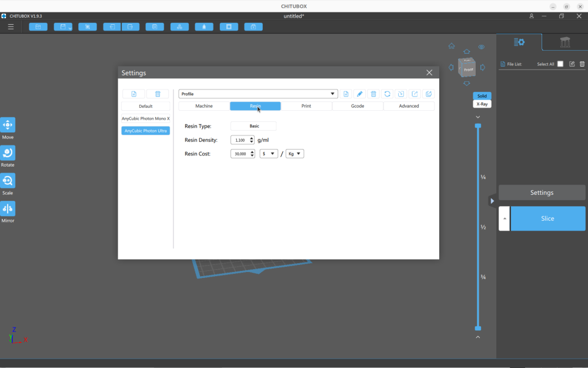Select the Default machine
The image size is (588, 368).
(x=145, y=106)
